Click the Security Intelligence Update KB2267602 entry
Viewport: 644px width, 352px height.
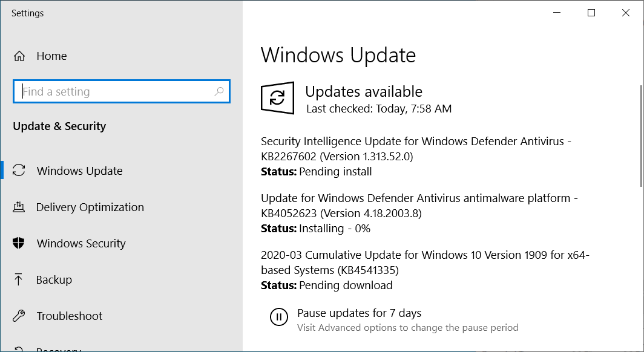[416, 149]
